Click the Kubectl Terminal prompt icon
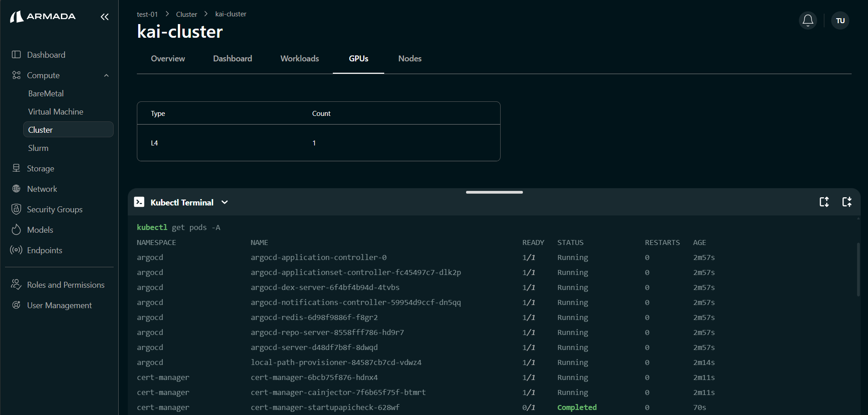 (x=139, y=202)
